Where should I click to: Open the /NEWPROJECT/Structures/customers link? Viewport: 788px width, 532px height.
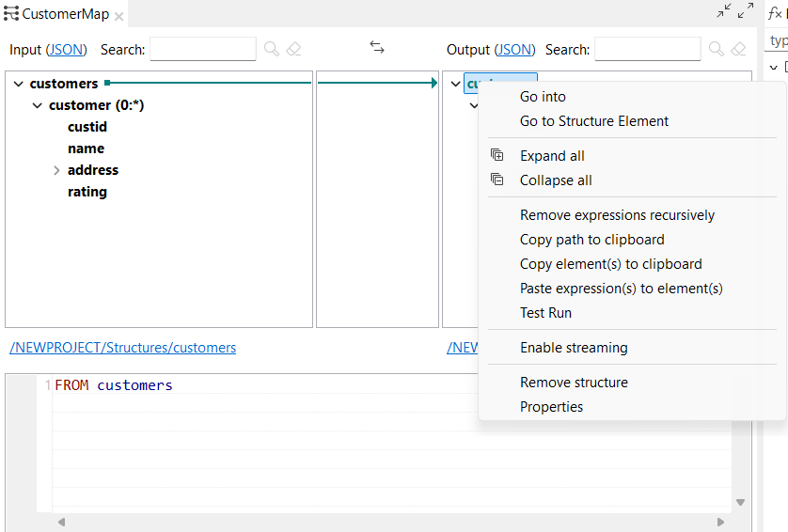point(122,348)
